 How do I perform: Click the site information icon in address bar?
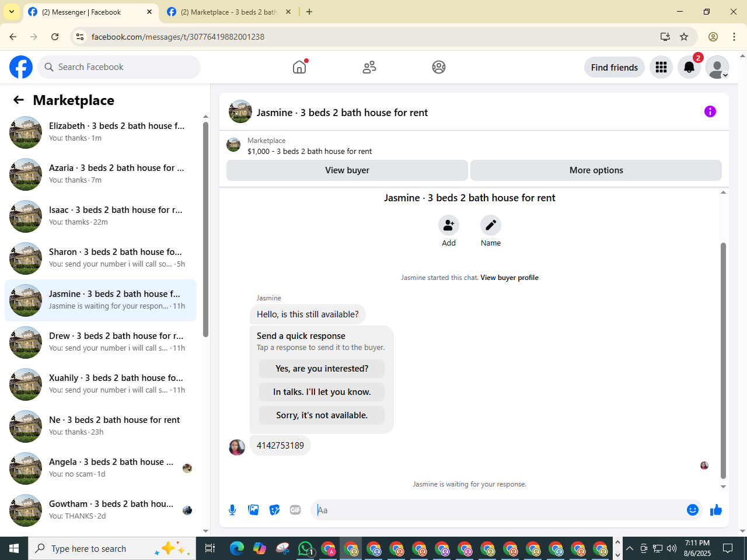81,37
